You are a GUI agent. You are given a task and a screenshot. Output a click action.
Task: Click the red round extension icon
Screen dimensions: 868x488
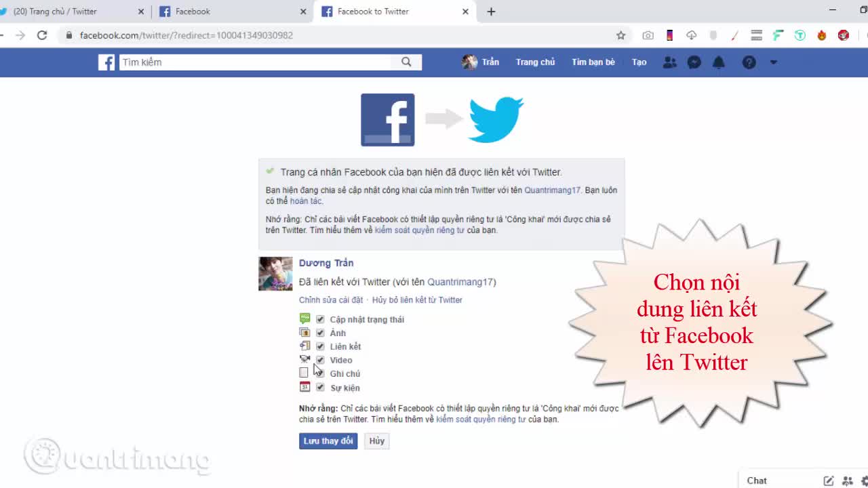point(844,35)
